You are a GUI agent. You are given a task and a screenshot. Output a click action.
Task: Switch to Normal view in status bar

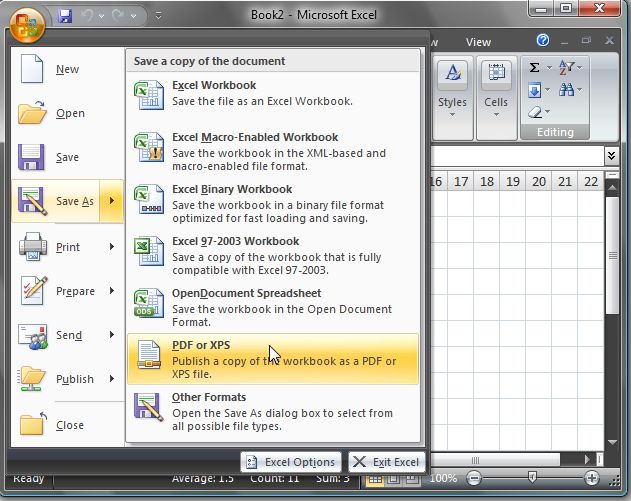click(x=375, y=479)
